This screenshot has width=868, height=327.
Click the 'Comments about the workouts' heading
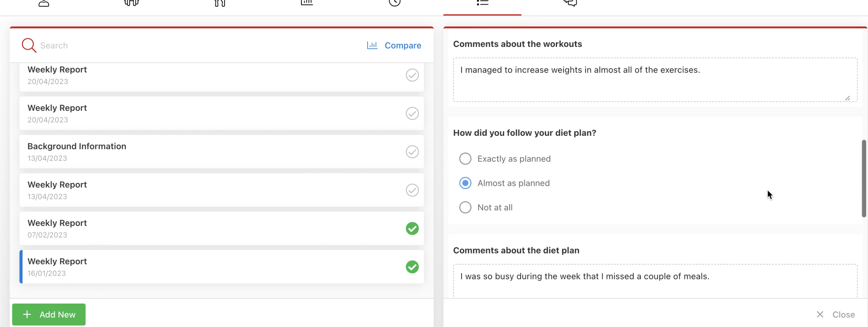pyautogui.click(x=517, y=44)
